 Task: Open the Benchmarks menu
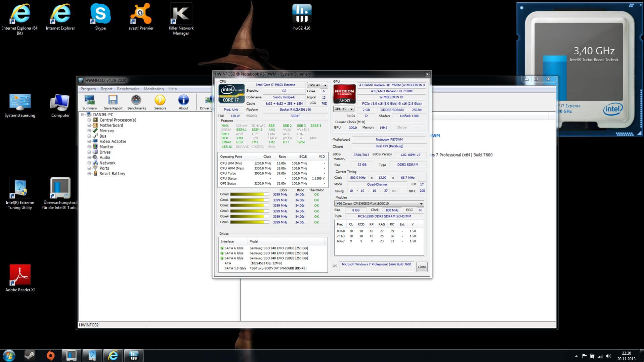click(128, 89)
